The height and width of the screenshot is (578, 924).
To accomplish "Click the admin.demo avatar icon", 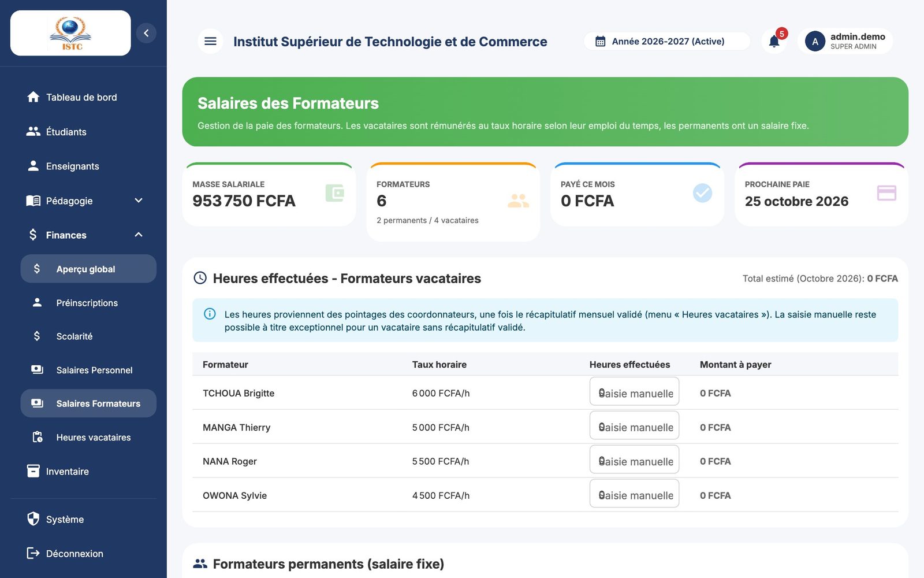I will coord(815,42).
